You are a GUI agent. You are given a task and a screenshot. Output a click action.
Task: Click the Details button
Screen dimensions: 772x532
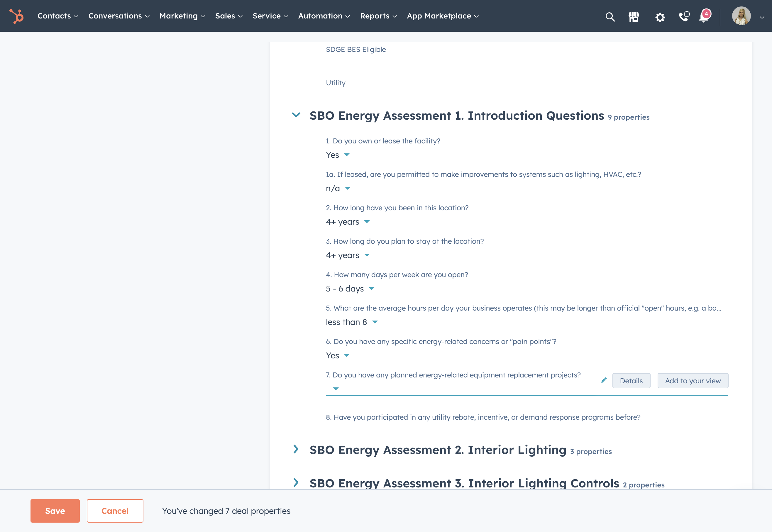[631, 381]
